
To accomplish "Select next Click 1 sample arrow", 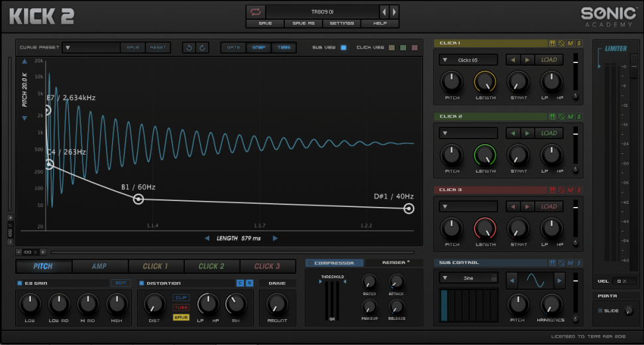I will coord(527,60).
